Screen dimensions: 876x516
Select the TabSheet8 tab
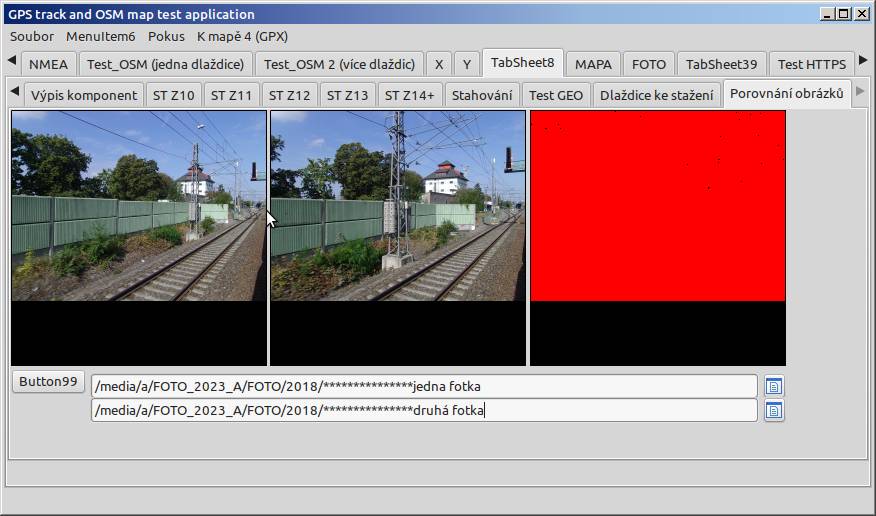pyautogui.click(x=523, y=63)
